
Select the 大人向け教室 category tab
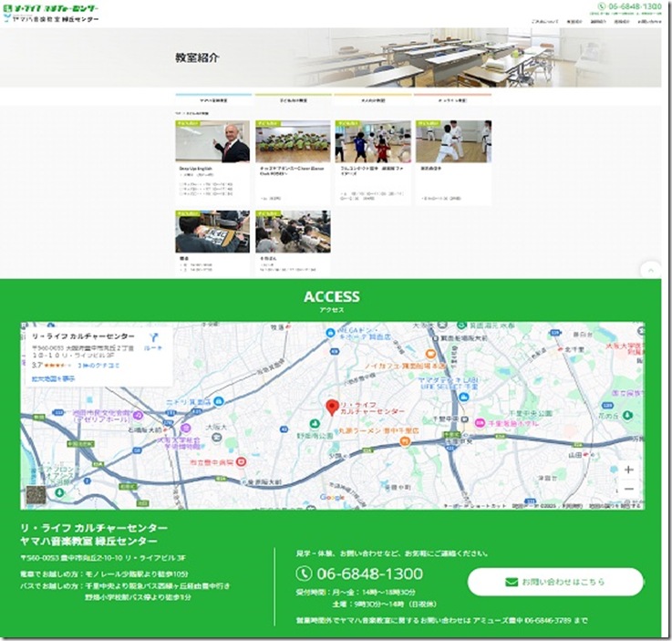pos(372,98)
